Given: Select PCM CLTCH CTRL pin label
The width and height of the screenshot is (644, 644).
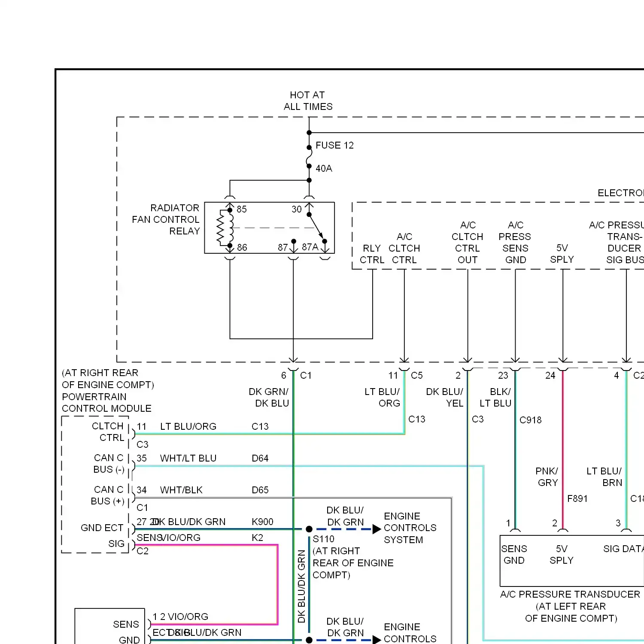Looking at the screenshot, I should 108,432.
